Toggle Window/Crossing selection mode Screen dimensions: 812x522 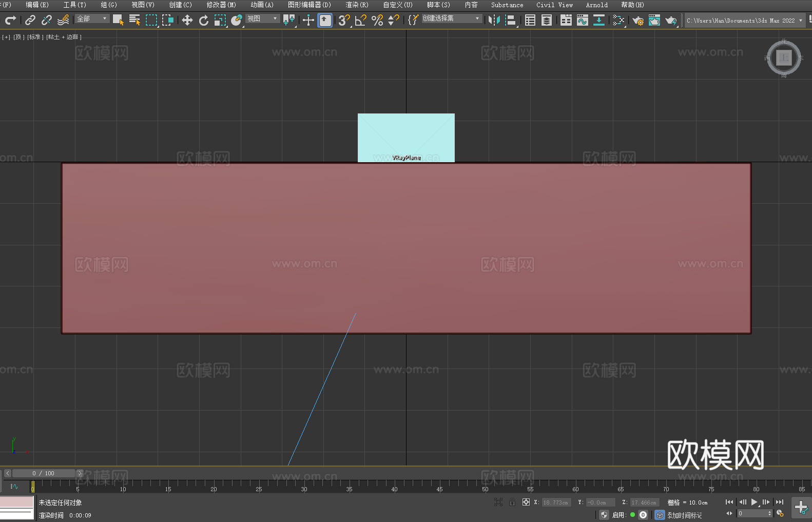168,20
